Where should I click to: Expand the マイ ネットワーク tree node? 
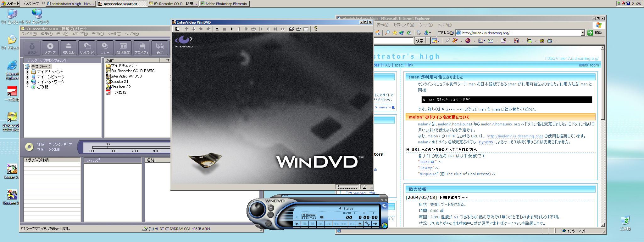pos(27,82)
